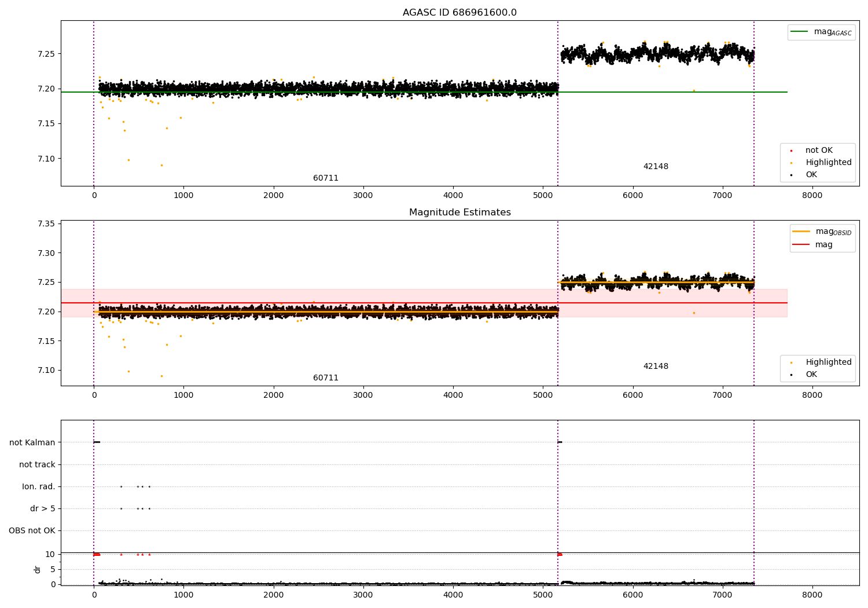Click the 'not track' row label
Viewport: 868px width, 608px height.
[37, 464]
